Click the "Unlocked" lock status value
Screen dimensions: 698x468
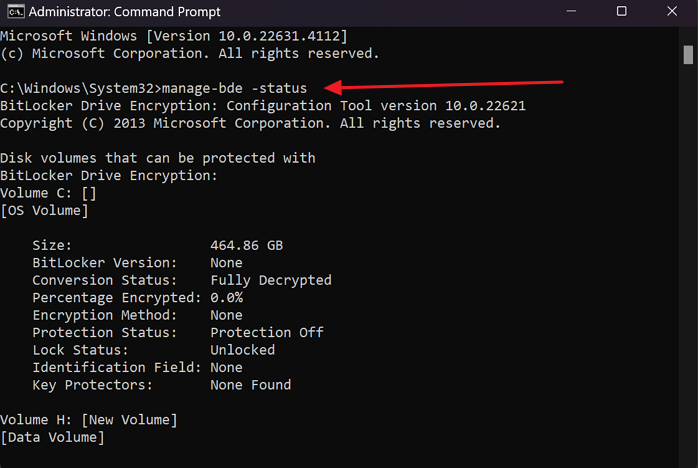click(x=242, y=350)
